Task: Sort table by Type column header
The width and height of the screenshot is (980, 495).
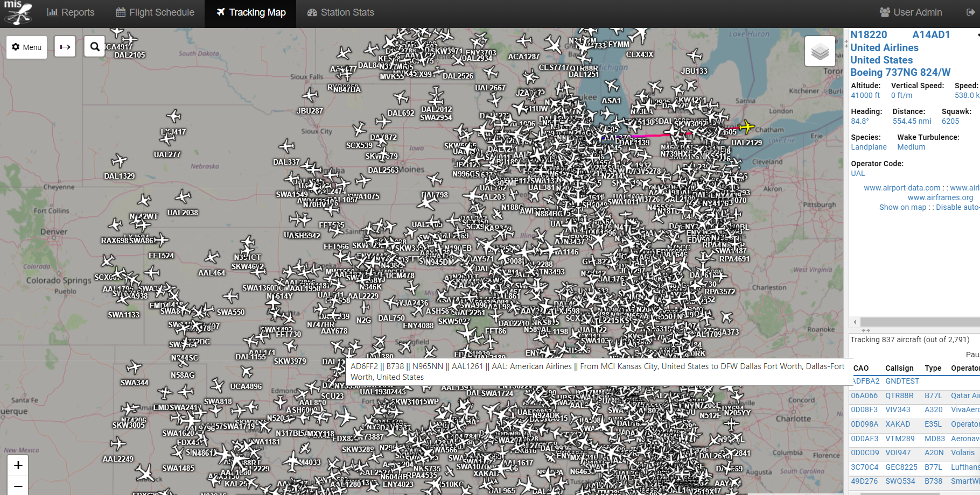Action: 933,368
